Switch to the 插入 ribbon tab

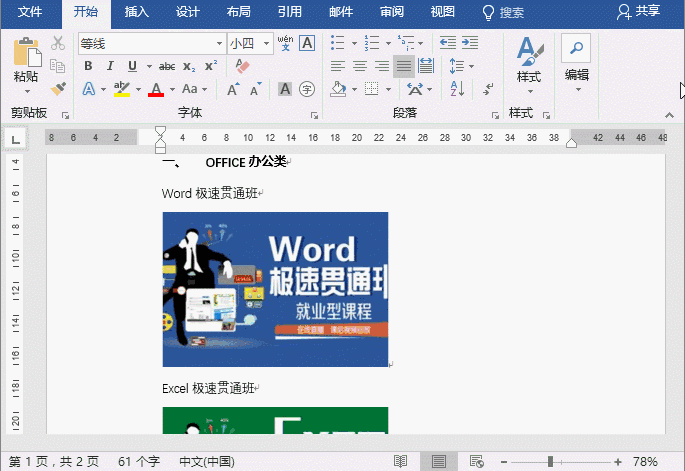pos(138,12)
